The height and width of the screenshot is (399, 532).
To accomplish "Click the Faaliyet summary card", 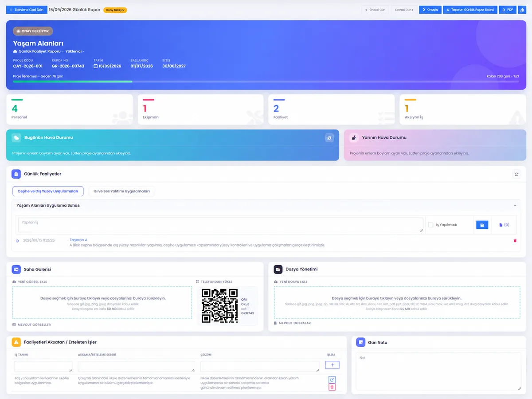I will [x=331, y=110].
